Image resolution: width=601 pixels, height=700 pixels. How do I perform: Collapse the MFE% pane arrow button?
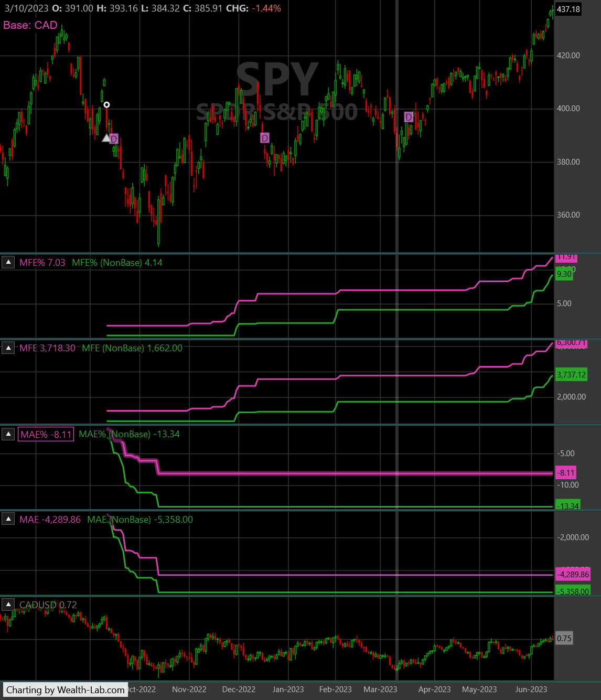click(x=8, y=262)
